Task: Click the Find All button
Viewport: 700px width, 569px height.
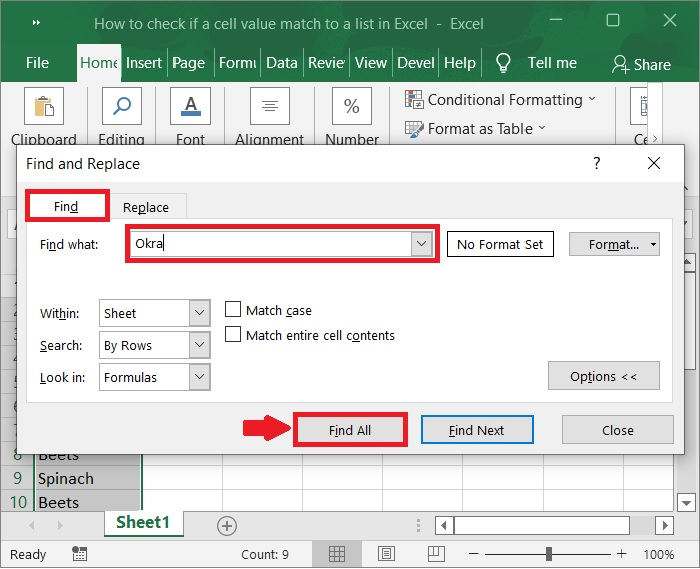Action: pos(350,430)
